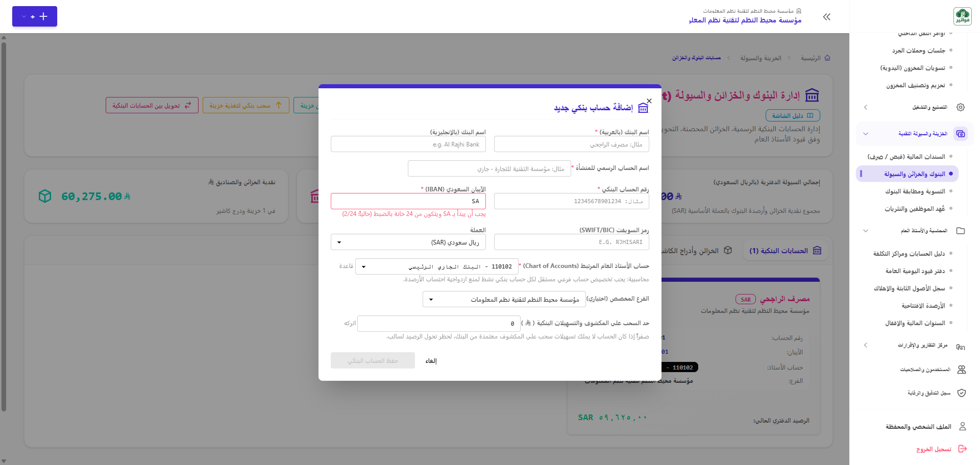Click the personal profile icon

963,426
